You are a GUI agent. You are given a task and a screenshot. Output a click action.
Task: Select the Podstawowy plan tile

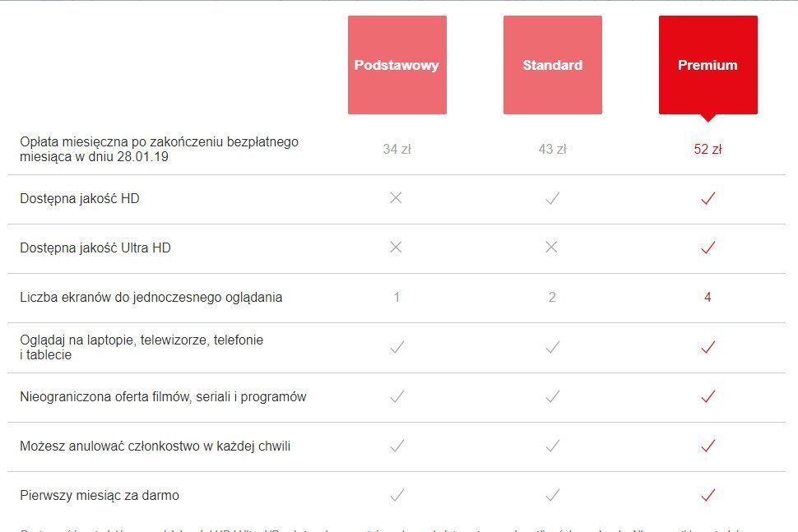point(397,65)
